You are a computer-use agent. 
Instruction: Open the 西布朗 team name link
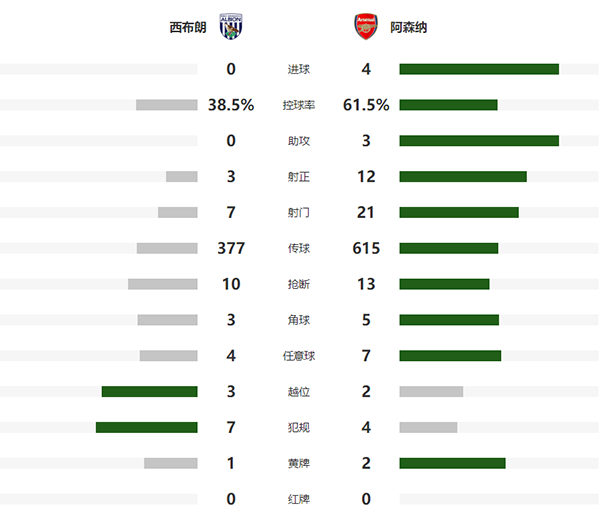[x=188, y=28]
